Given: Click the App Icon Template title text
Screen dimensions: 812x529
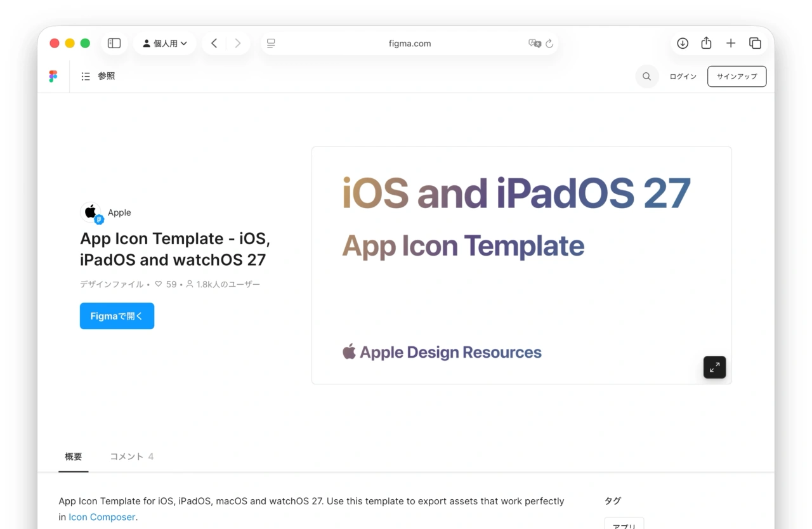Looking at the screenshot, I should [x=175, y=249].
